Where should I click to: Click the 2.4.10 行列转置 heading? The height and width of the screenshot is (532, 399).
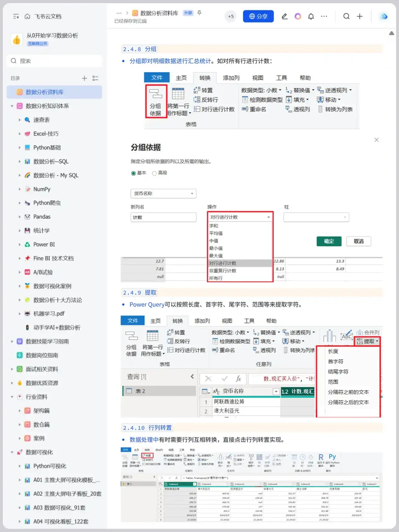(147, 428)
